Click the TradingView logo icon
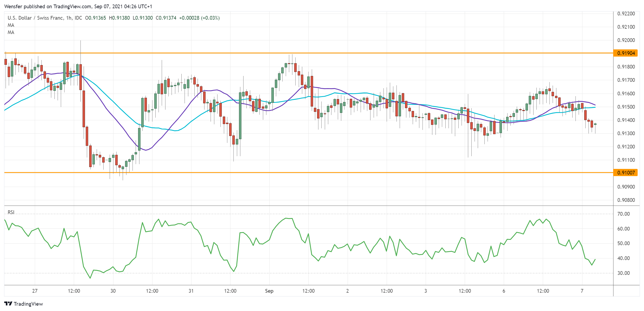The height and width of the screenshot is (311, 644). 8,304
